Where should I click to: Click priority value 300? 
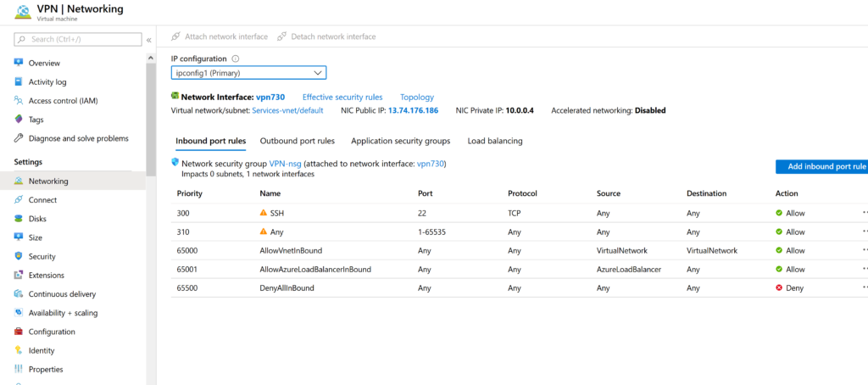point(183,213)
